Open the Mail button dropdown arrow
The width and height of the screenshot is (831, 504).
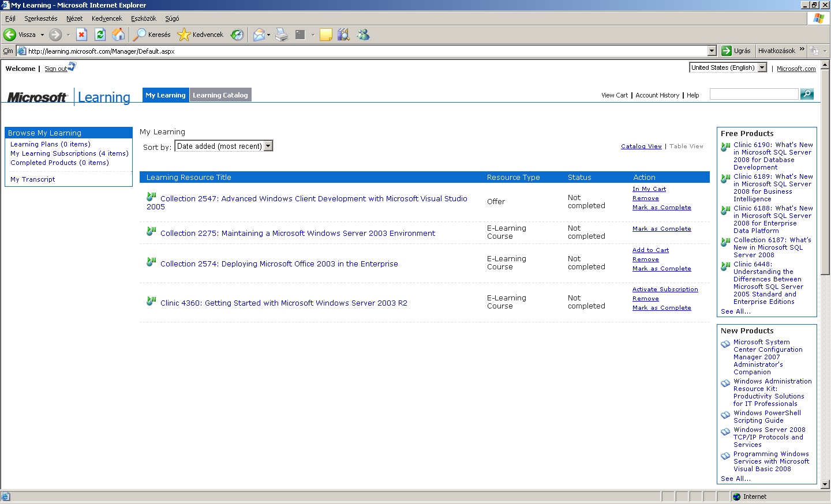tap(268, 35)
